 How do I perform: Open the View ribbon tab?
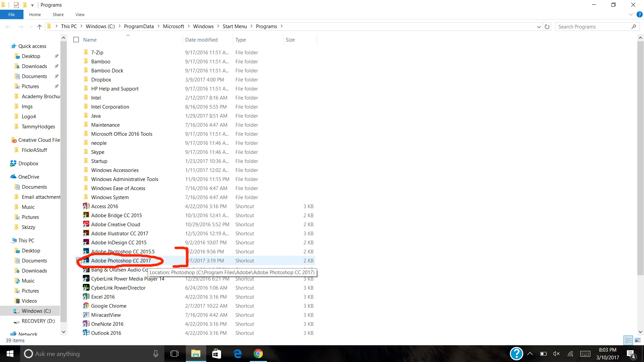click(80, 14)
